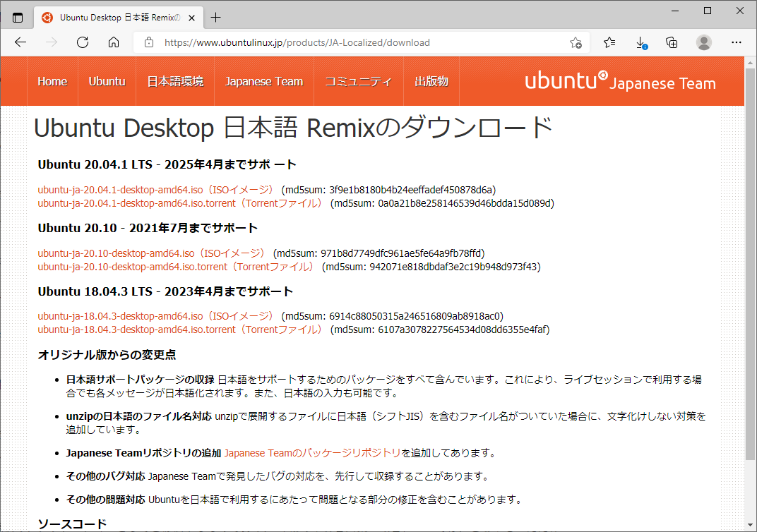This screenshot has width=757, height=532.
Task: Download ubuntu-ja-20.04.1 iso.torrent file link
Action: pyautogui.click(x=180, y=203)
